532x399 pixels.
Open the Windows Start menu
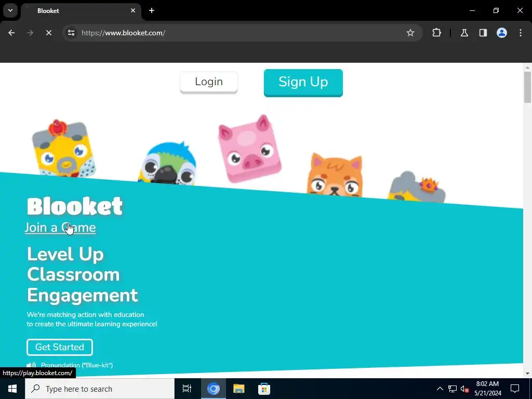(x=12, y=389)
